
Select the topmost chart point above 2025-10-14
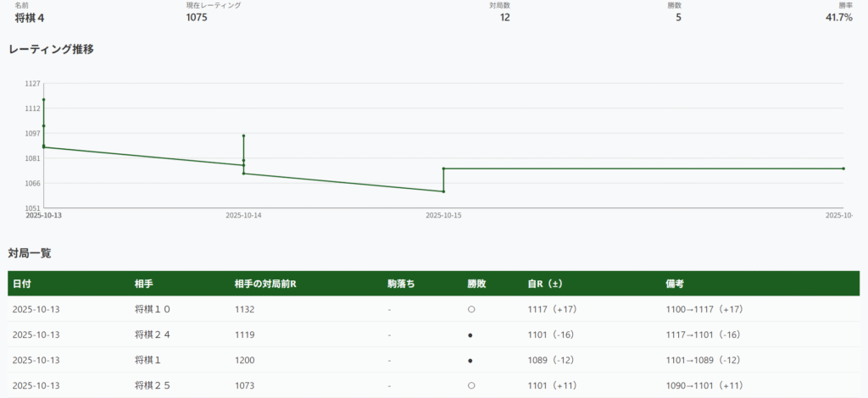click(x=243, y=135)
